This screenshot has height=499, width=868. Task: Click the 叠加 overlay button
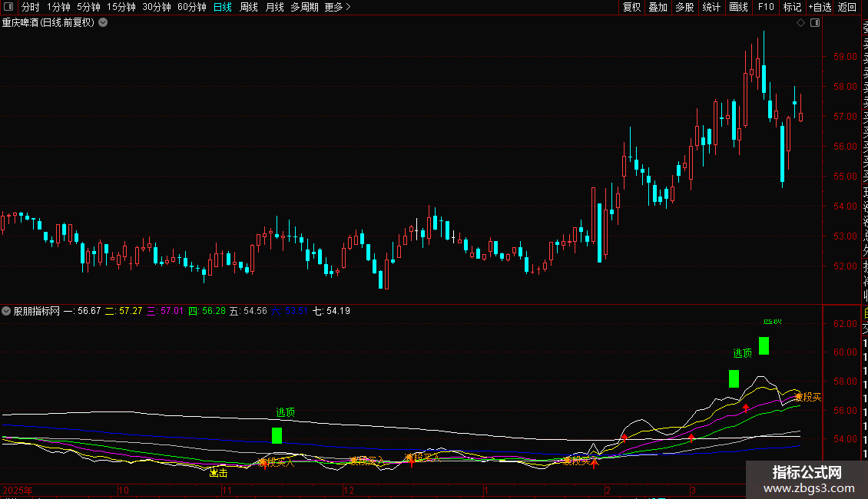click(x=658, y=8)
